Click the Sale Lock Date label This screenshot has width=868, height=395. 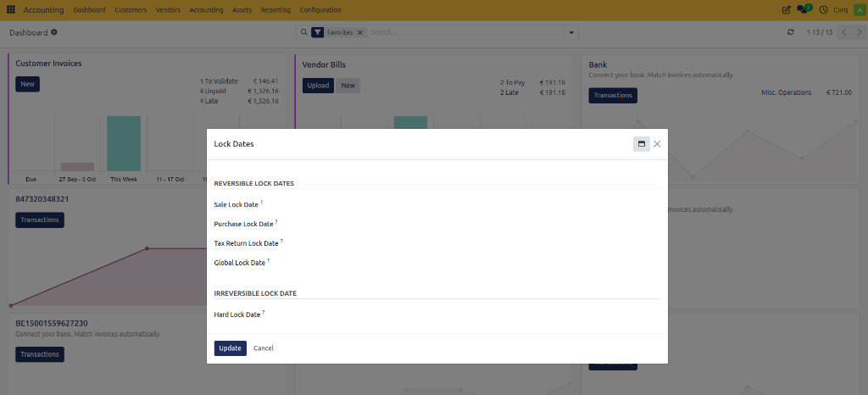click(236, 204)
